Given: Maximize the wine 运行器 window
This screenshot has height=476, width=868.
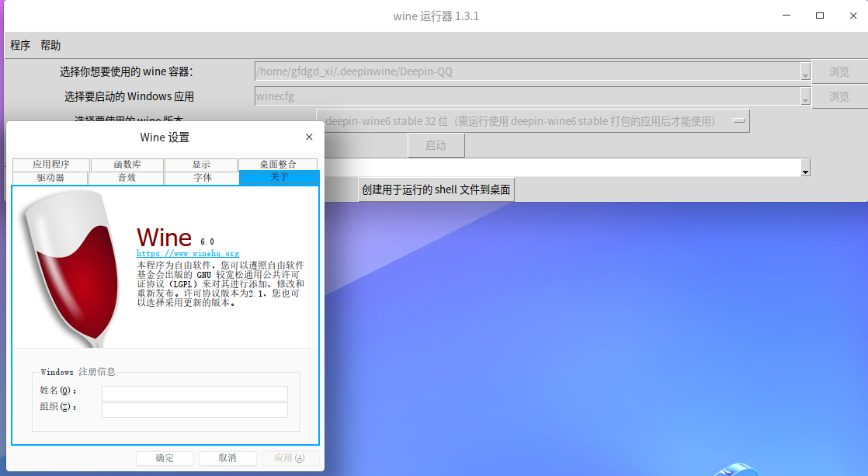Looking at the screenshot, I should pos(820,16).
